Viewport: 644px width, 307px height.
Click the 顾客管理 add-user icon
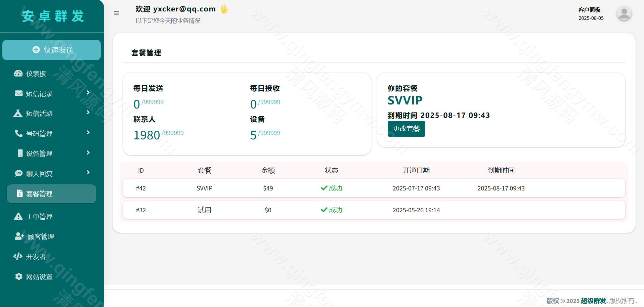[19, 236]
